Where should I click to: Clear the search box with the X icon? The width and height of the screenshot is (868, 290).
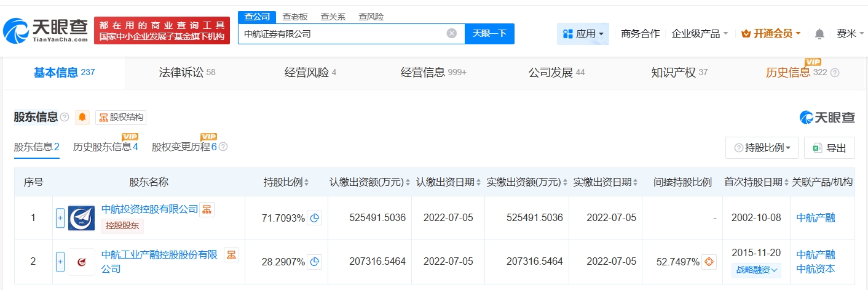451,34
